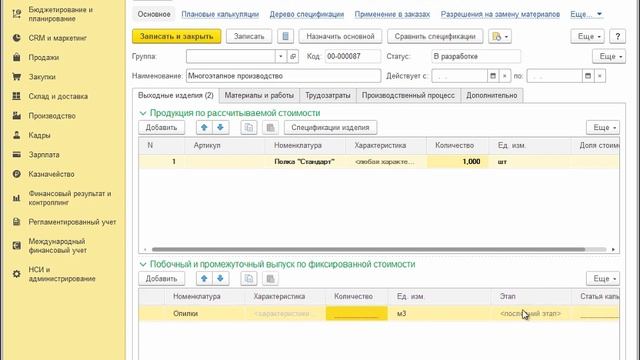Open Зарплата icon
The image size is (640, 360).
click(x=16, y=154)
